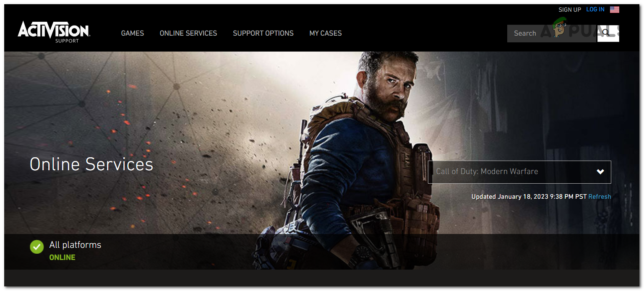Open the ONLINE SERVICES menu
Screen dimensions: 644x291
(188, 33)
